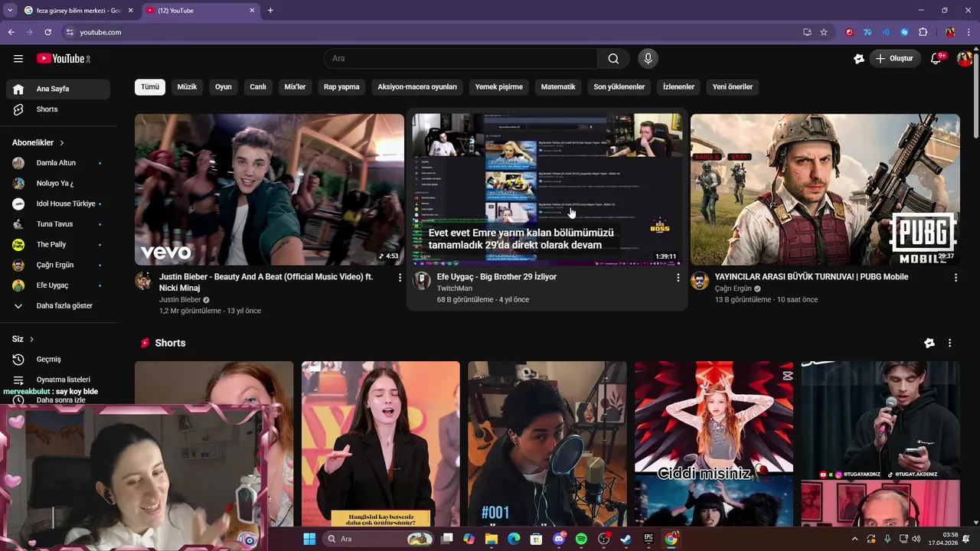980x551 pixels.
Task: Switch to the feza gürsey bilim merkezi tab
Action: [x=78, y=11]
